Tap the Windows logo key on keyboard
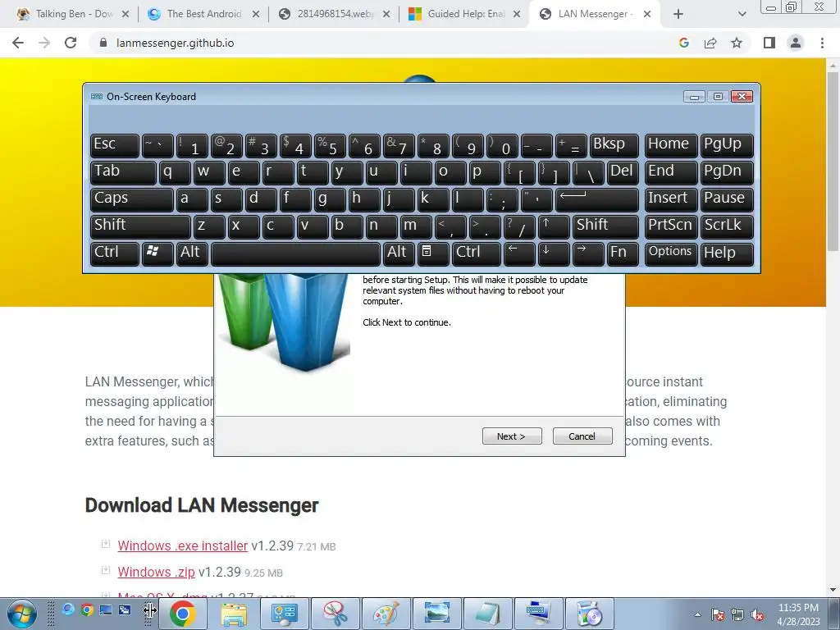Viewport: 840px width, 630px height. tap(157, 253)
